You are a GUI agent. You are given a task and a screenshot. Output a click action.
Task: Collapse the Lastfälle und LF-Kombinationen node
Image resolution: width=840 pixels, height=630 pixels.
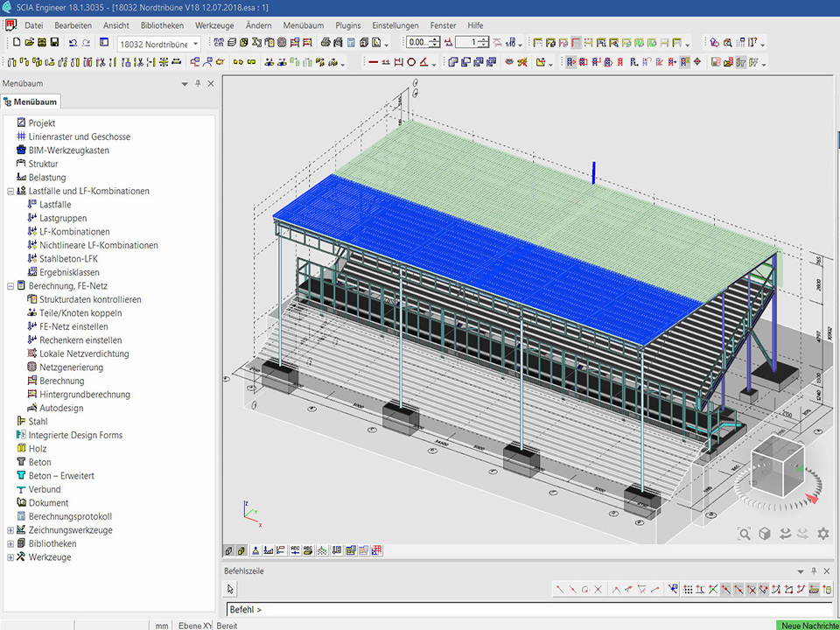pyautogui.click(x=10, y=191)
